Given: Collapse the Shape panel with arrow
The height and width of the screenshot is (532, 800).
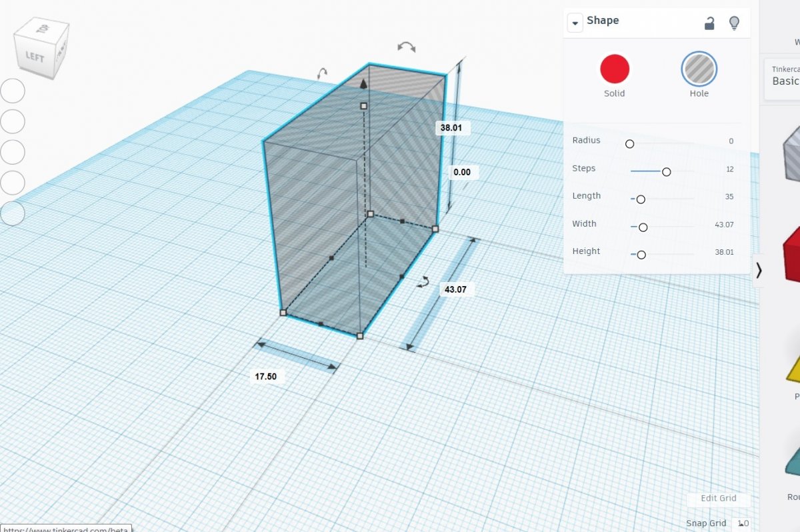Looking at the screenshot, I should [575, 22].
